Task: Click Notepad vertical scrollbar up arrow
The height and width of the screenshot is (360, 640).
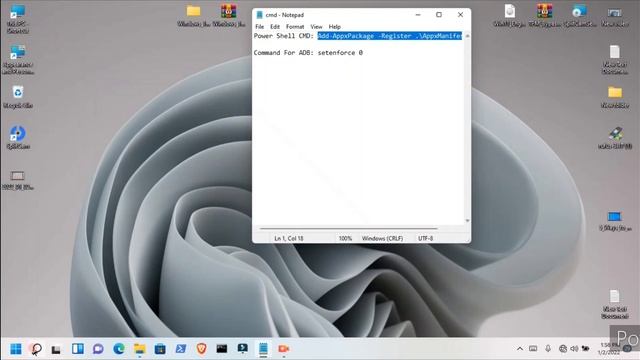Action: click(x=467, y=36)
